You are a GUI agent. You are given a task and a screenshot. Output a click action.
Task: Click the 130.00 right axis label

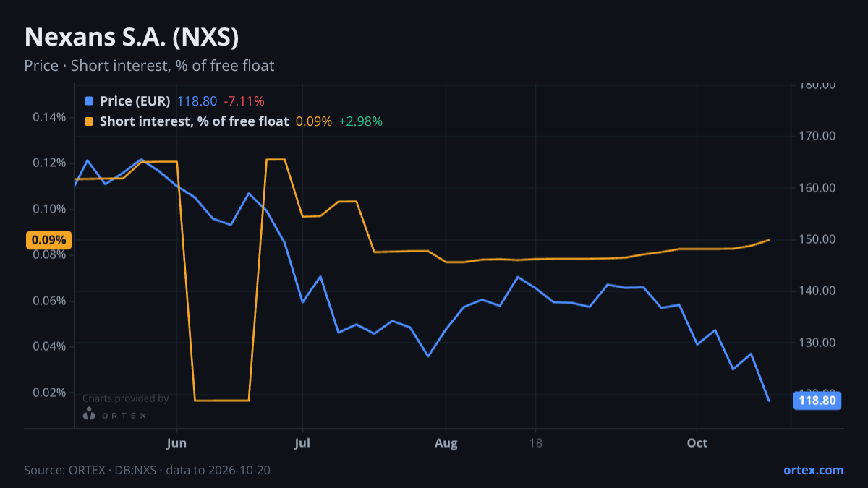(817, 343)
